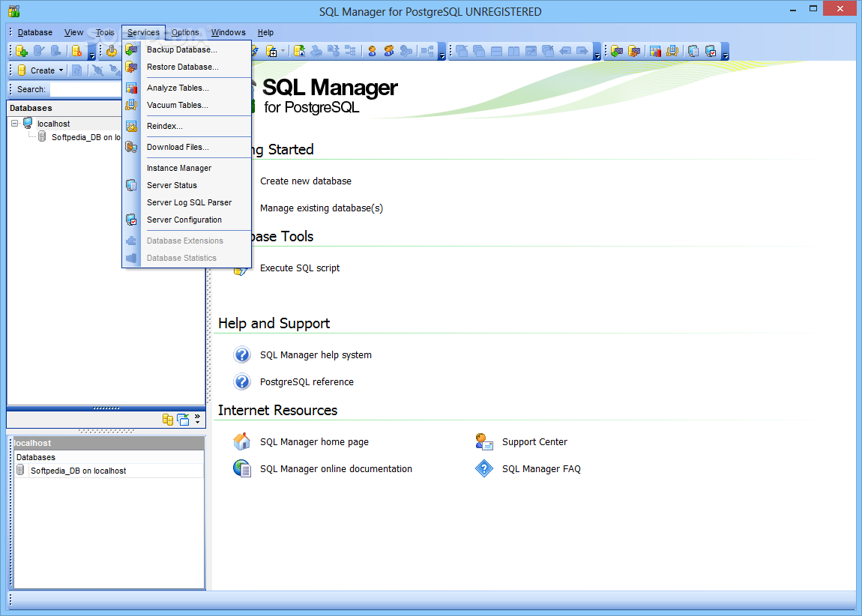
Task: Click the new SQL script icon with the plus
Action: [271, 51]
